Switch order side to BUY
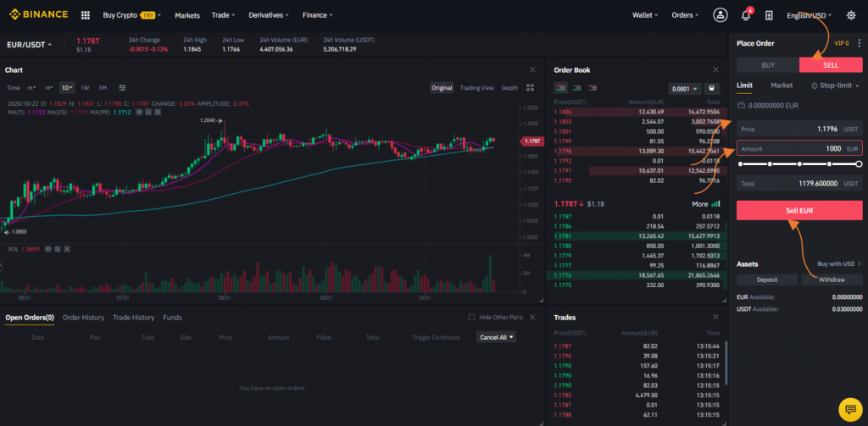The height and width of the screenshot is (426, 868). 768,64
